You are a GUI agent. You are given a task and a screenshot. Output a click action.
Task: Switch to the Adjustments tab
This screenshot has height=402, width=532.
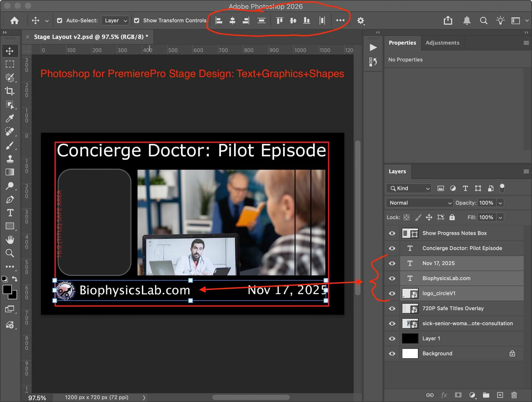click(x=442, y=43)
